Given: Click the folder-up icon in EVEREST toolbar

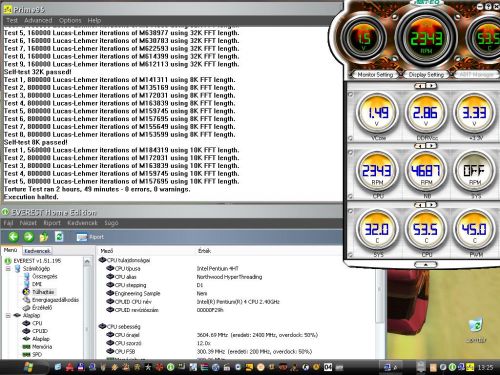Looking at the screenshot, I should coord(44,237).
